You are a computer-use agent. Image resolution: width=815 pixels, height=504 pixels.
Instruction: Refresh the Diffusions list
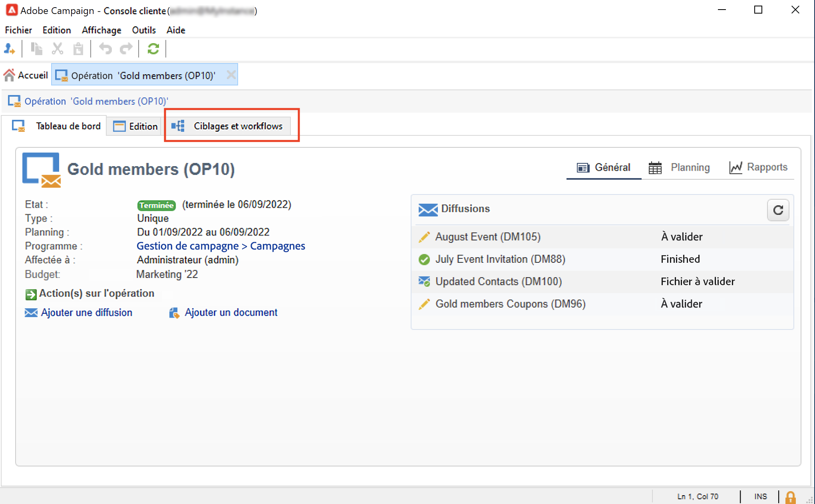[777, 210]
